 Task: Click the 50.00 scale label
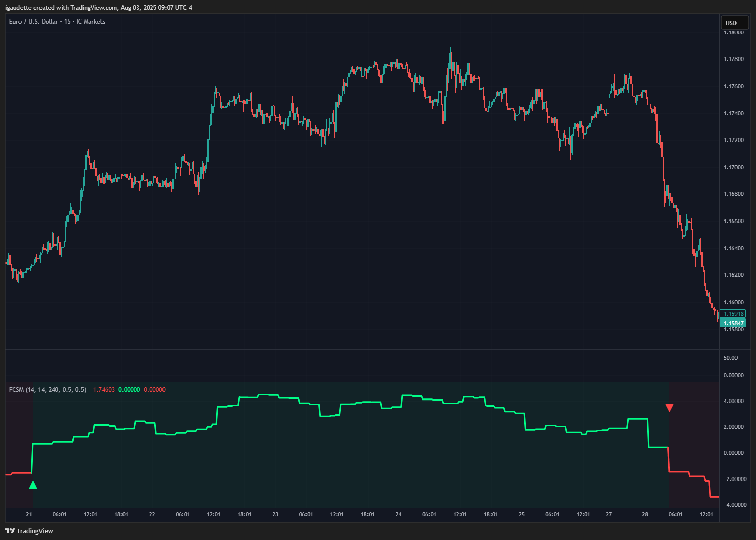pos(731,358)
